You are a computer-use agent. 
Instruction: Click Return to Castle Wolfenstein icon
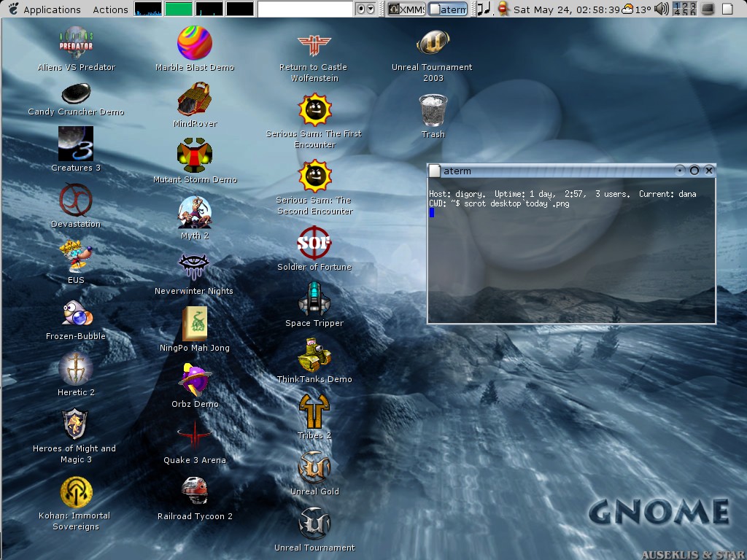click(x=314, y=45)
